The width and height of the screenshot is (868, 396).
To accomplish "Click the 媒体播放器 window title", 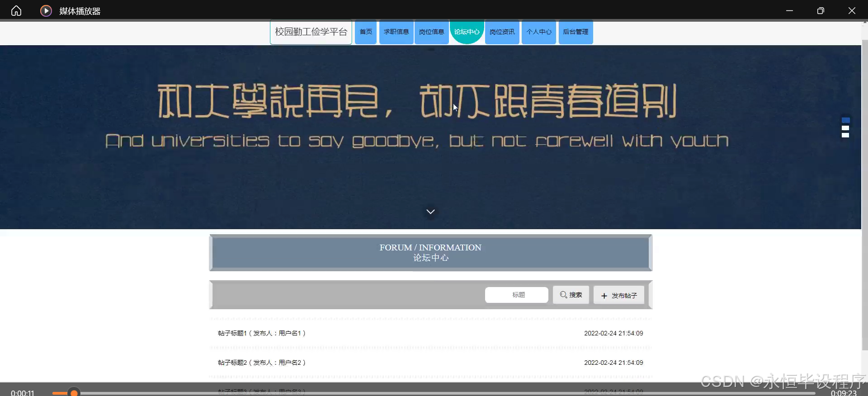I will 80,11.
